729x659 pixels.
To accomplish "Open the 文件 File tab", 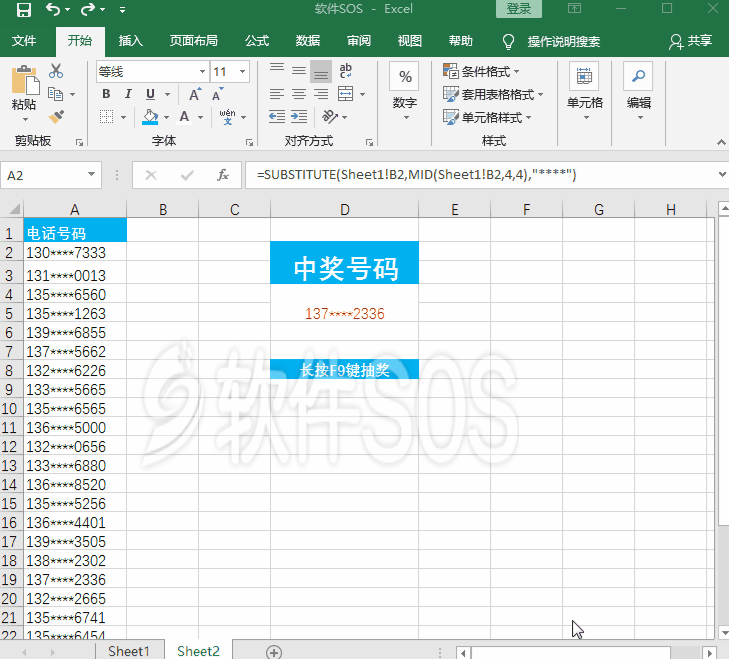I will [24, 41].
